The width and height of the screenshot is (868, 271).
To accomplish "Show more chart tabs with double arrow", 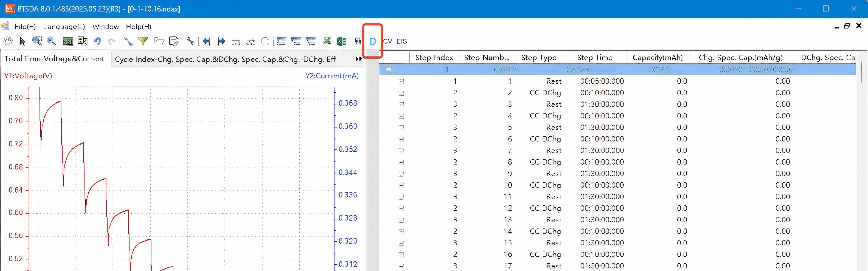I will (x=359, y=59).
